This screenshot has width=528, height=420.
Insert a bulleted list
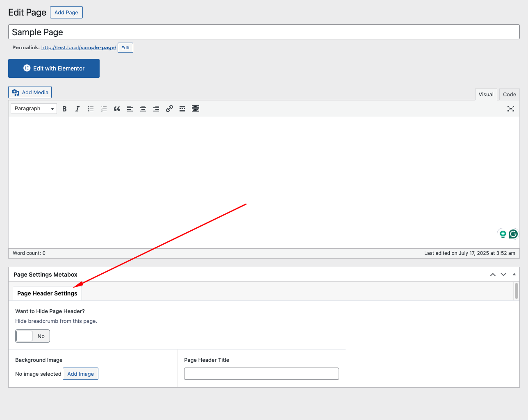tap(91, 109)
